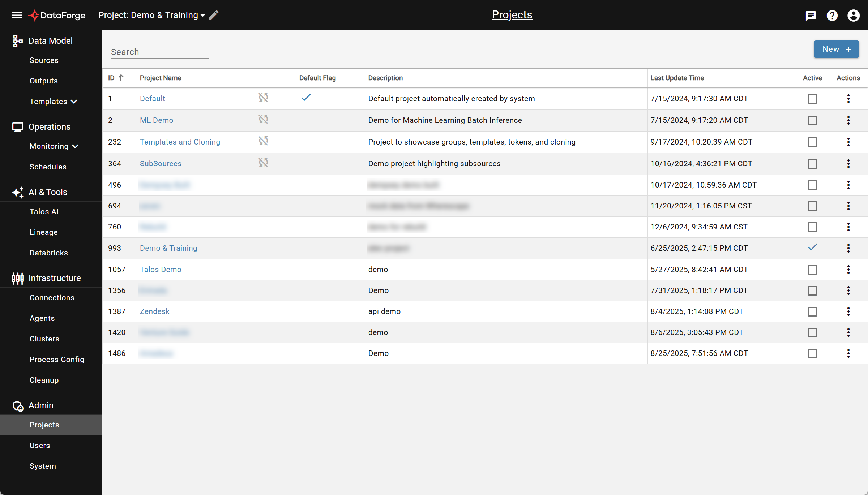Screen dimensions: 868x495
Task: Open the Schedules page from sidebar
Action: [x=48, y=167]
